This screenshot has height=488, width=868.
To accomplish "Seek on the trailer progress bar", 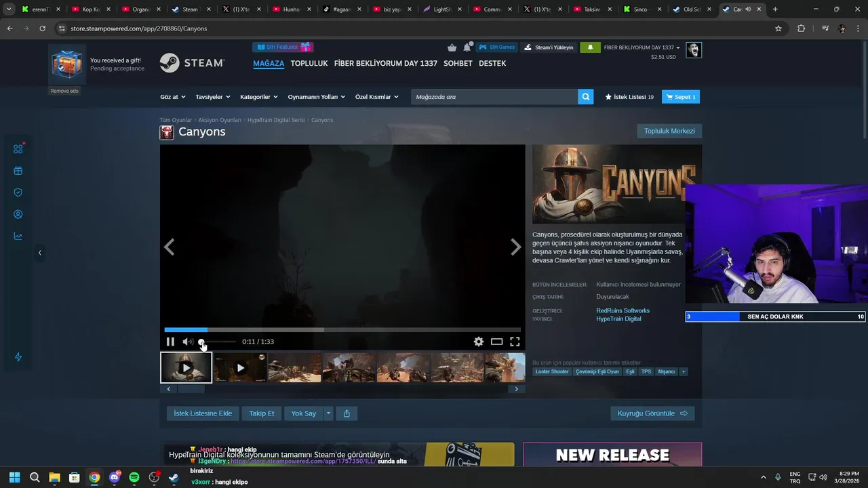I will 342,330.
